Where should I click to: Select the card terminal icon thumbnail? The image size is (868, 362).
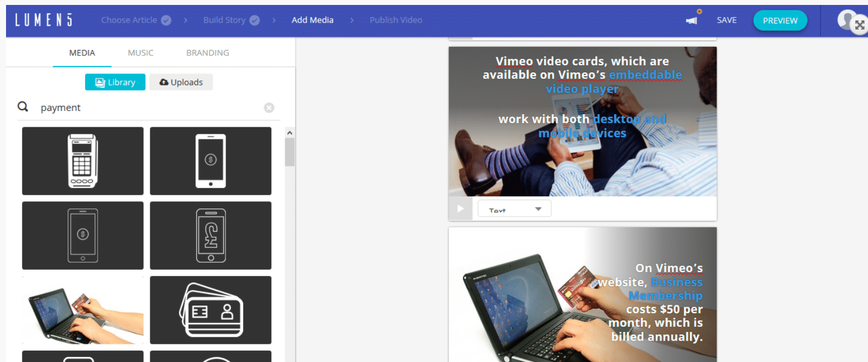tap(83, 161)
